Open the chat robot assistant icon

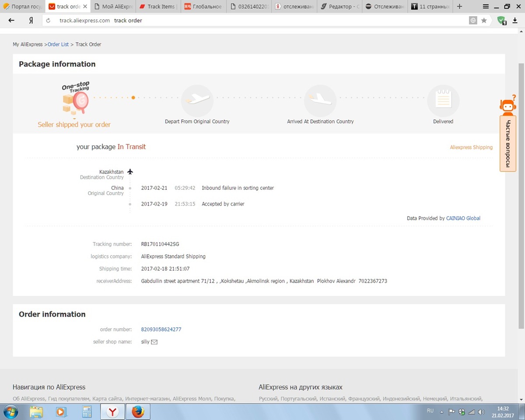[x=507, y=106]
